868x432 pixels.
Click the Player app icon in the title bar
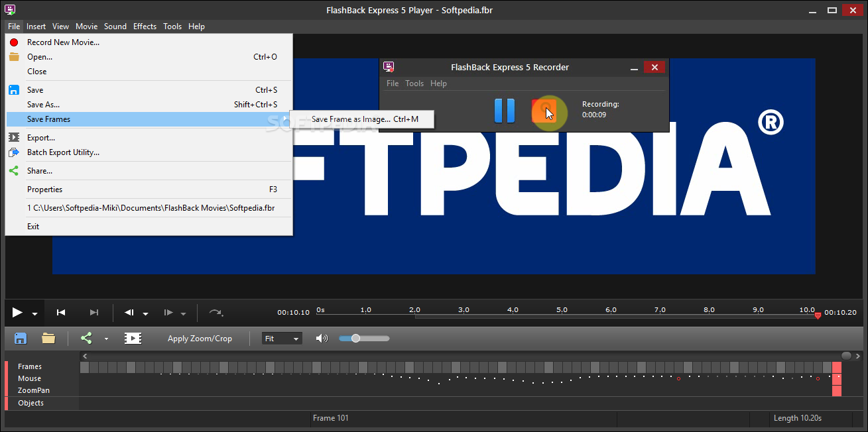point(10,9)
